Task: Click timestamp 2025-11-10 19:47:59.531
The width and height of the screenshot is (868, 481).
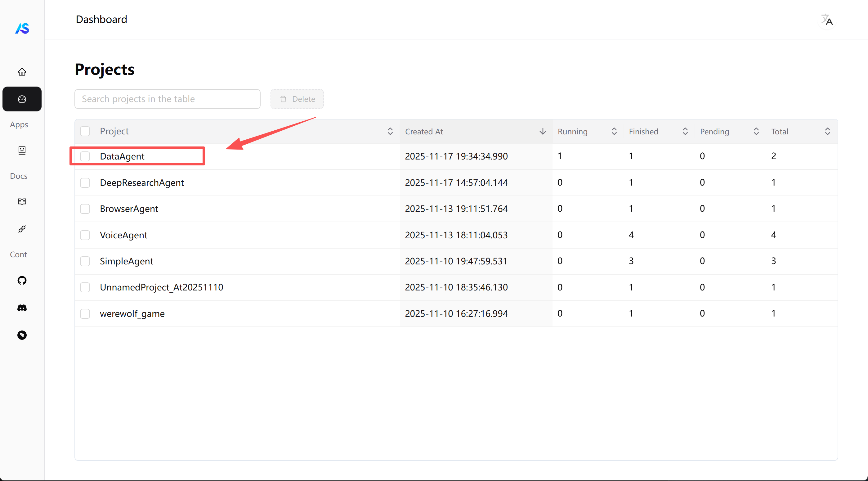Action: point(456,261)
